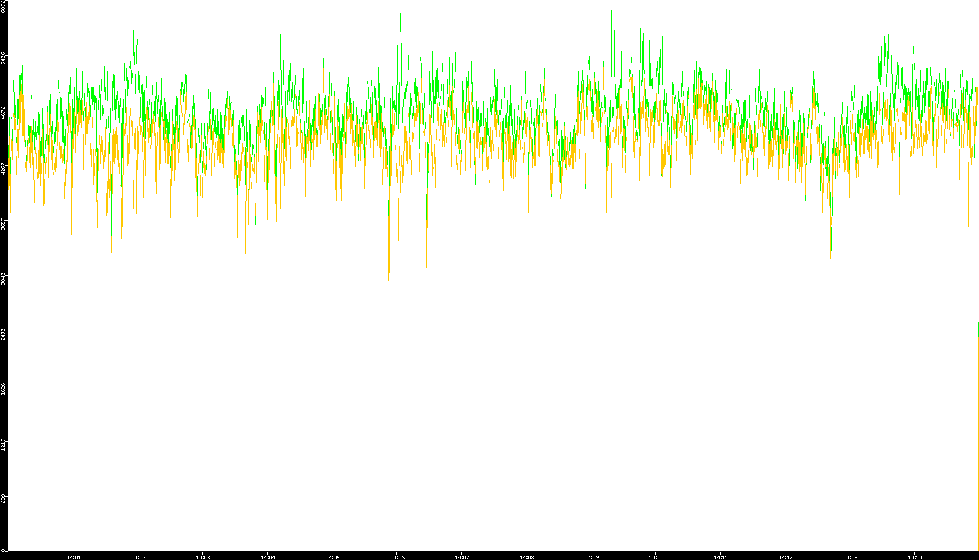Click the 14:03 time axis label
The height and width of the screenshot is (560, 979).
tap(203, 557)
